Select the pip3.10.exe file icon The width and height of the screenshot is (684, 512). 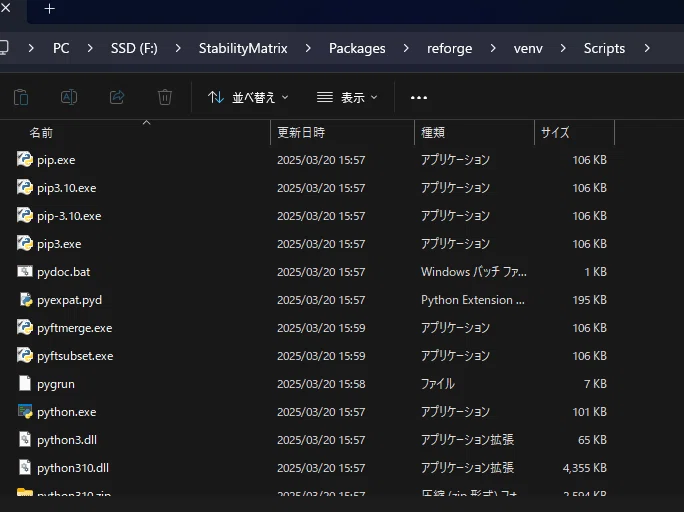click(25, 188)
